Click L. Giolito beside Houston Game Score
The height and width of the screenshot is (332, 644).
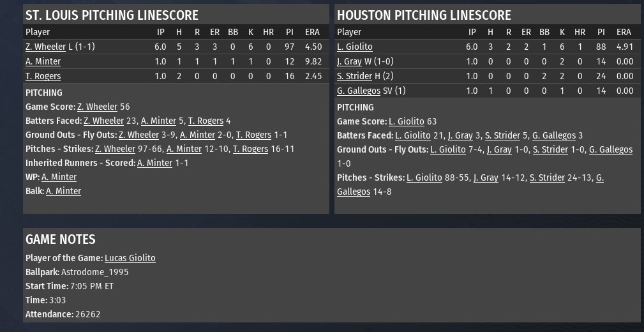point(406,121)
